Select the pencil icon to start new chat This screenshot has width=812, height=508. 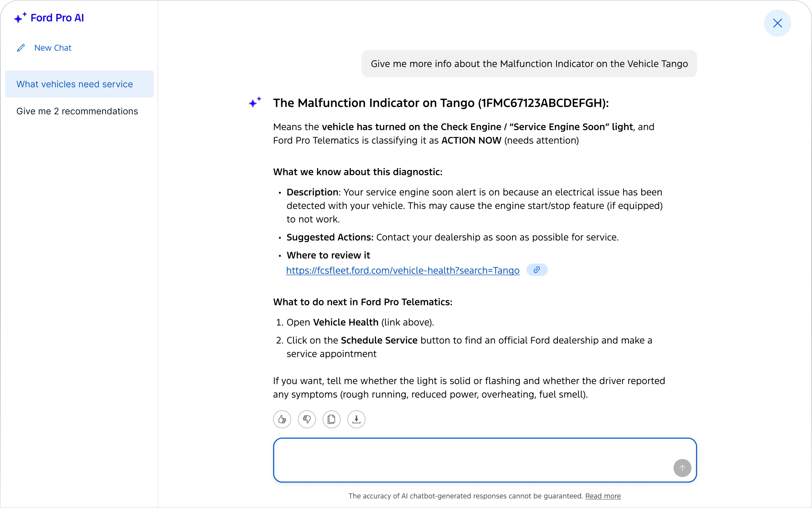21,47
